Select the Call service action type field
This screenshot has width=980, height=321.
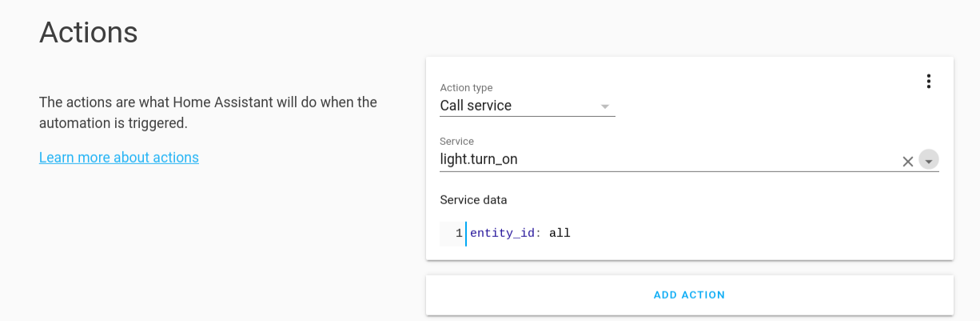(528, 106)
